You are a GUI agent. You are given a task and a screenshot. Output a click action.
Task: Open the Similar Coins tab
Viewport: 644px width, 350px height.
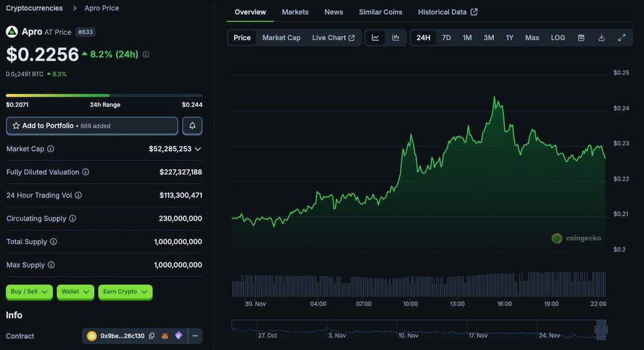[x=380, y=12]
